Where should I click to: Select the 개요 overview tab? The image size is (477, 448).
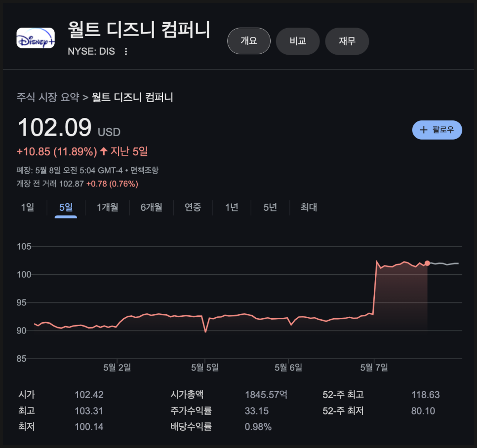249,41
